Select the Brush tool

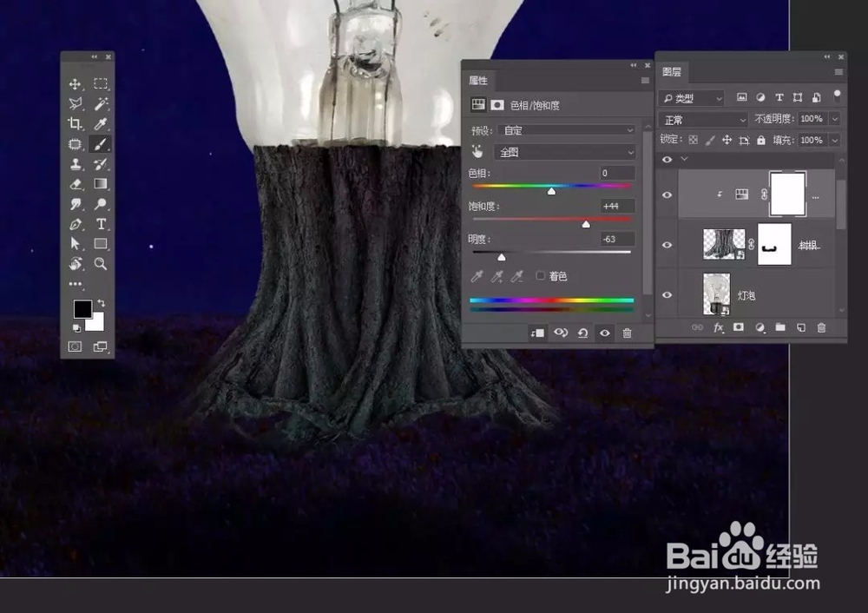100,144
